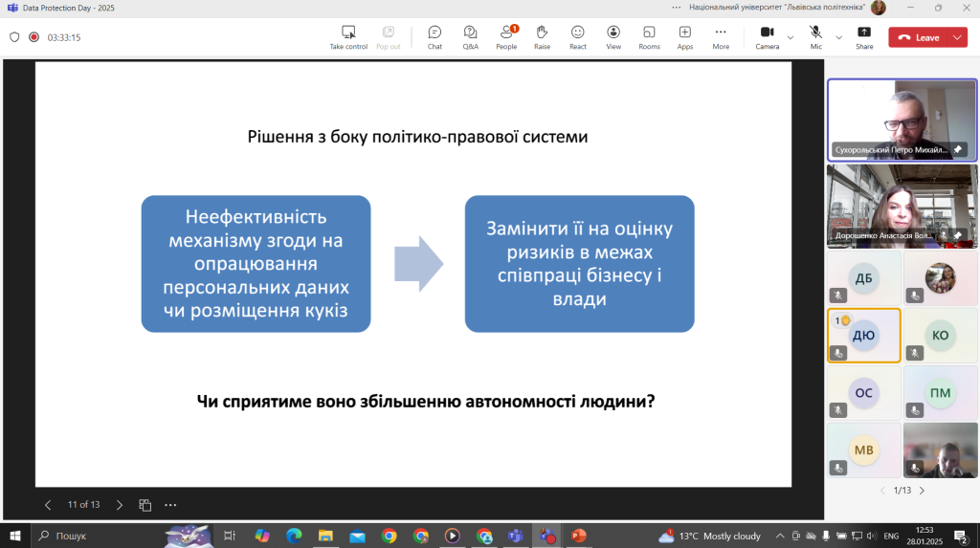Expand the Mic options dropdown arrow
Image resolution: width=980 pixels, height=548 pixels.
coord(839,37)
